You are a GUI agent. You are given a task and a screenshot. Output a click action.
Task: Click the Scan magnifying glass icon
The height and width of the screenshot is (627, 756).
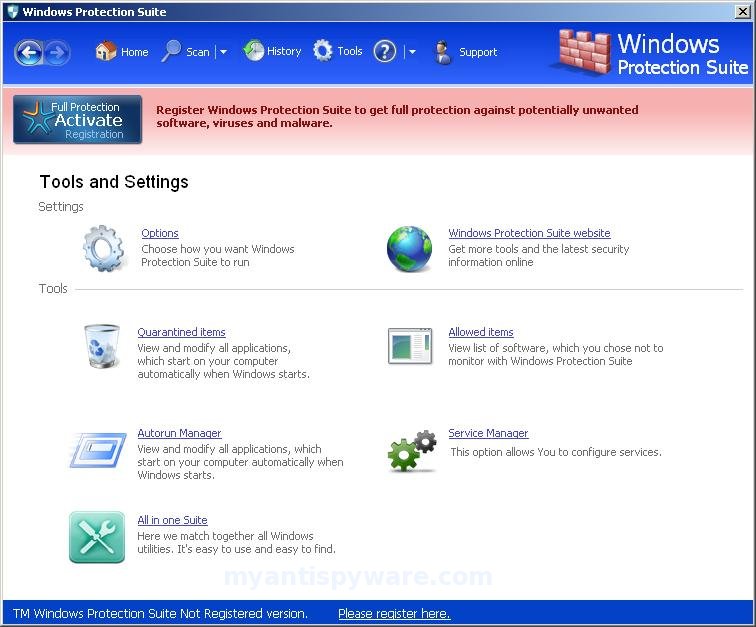tap(171, 51)
